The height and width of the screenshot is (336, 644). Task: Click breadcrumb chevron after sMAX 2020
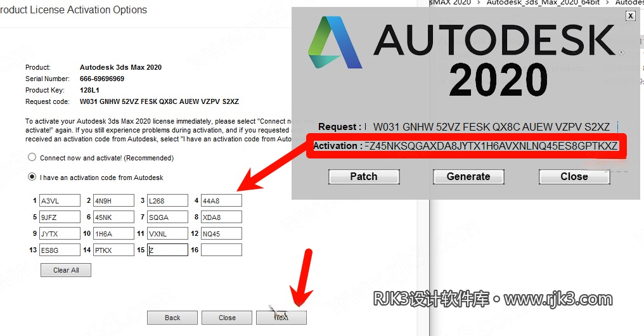pyautogui.click(x=479, y=3)
